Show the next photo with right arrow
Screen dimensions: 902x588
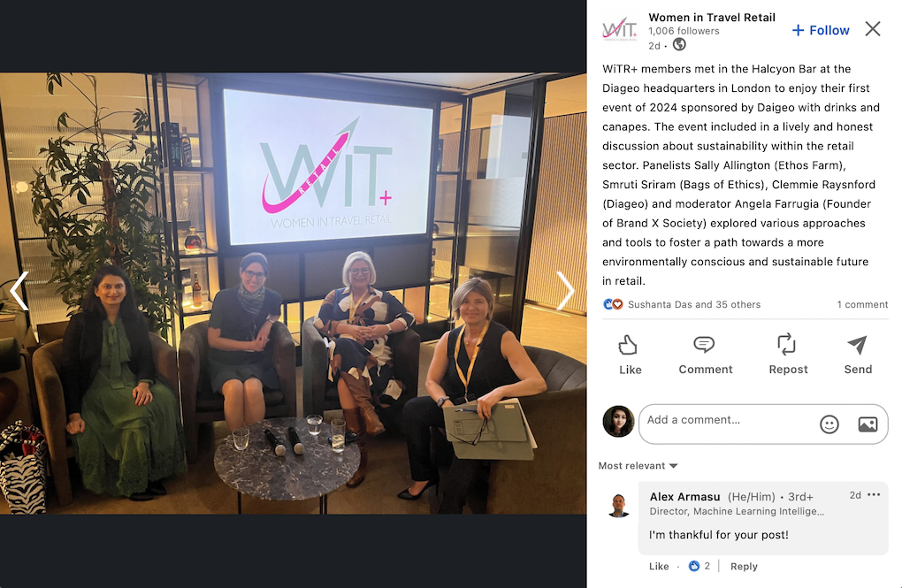[565, 291]
